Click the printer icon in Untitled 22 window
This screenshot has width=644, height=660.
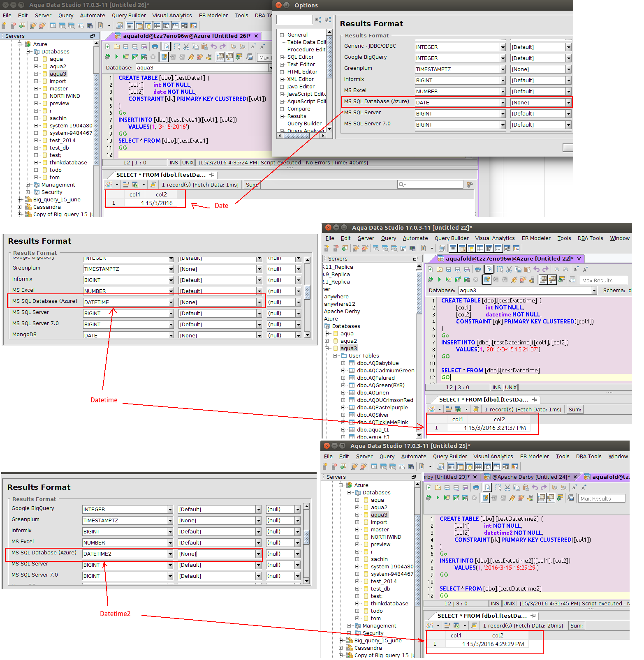(477, 269)
